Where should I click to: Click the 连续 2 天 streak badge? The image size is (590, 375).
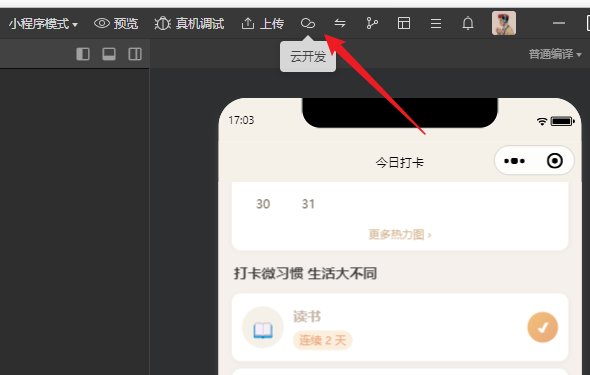[x=322, y=340]
